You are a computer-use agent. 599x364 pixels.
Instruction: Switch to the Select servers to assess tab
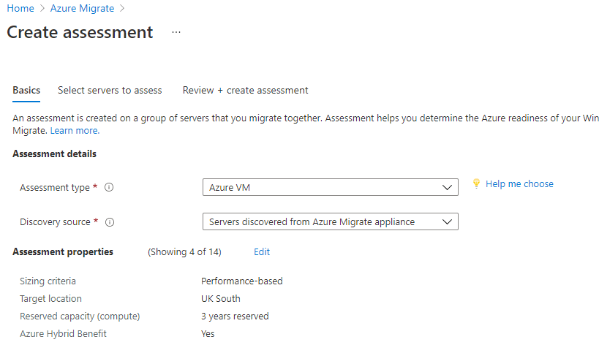click(110, 91)
